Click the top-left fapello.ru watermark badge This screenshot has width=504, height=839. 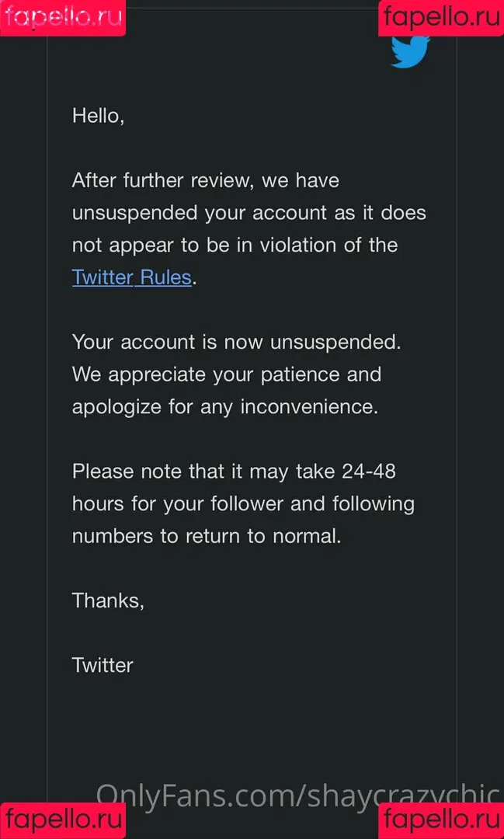(63, 18)
